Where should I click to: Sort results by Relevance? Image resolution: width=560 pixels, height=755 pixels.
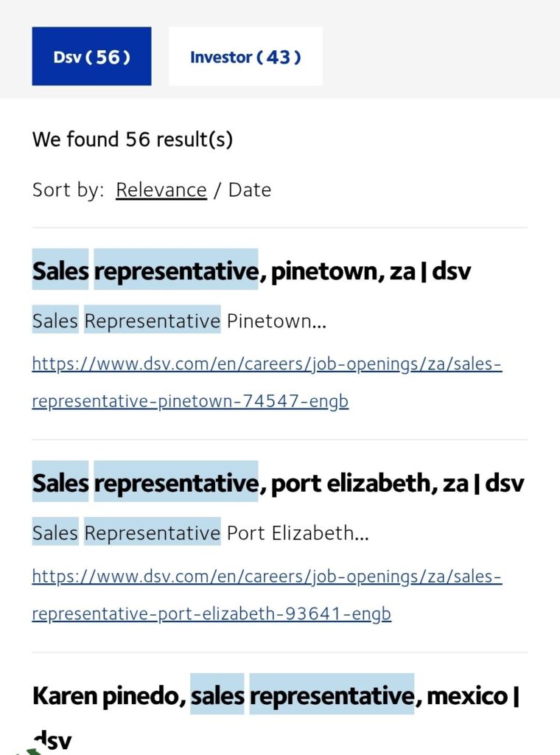[x=161, y=190]
